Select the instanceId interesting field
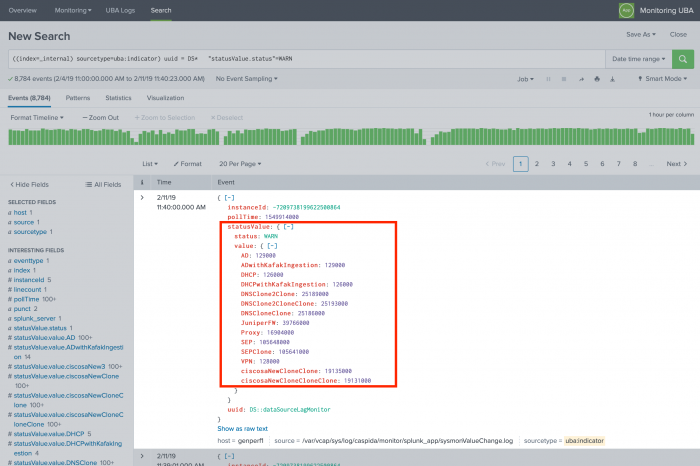This screenshot has height=466, width=700. [29, 280]
